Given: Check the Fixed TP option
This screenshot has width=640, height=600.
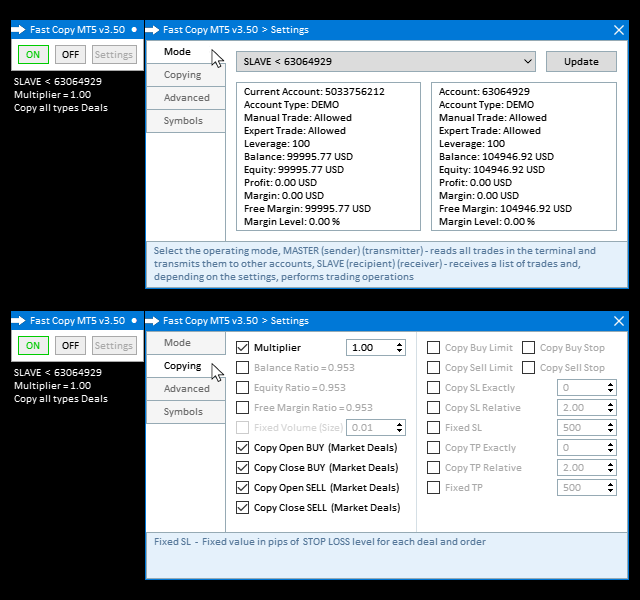Looking at the screenshot, I should click(433, 488).
